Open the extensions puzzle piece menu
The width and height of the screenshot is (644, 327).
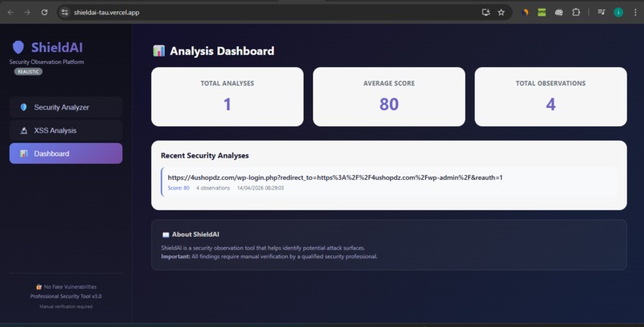(x=576, y=12)
